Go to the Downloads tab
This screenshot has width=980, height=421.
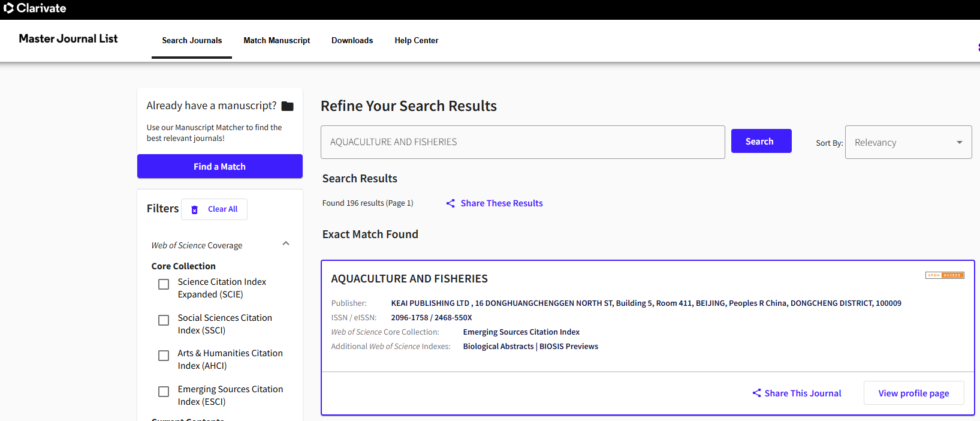tap(352, 41)
